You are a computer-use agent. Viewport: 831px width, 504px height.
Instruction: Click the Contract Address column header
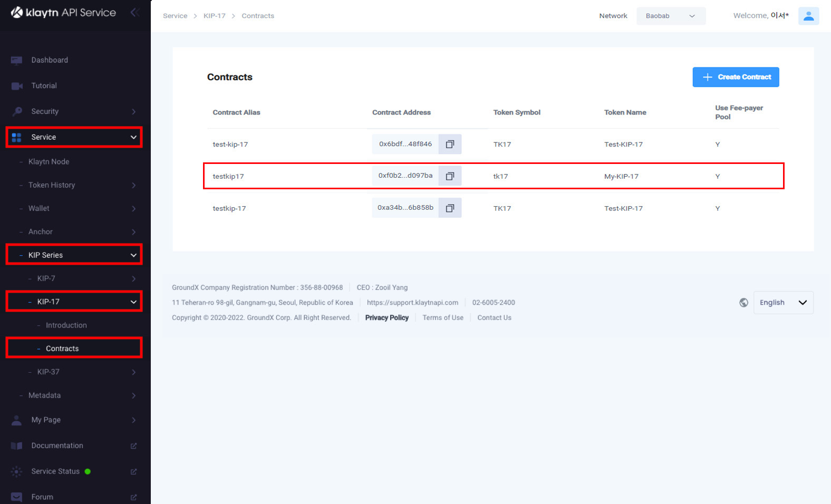click(x=401, y=112)
